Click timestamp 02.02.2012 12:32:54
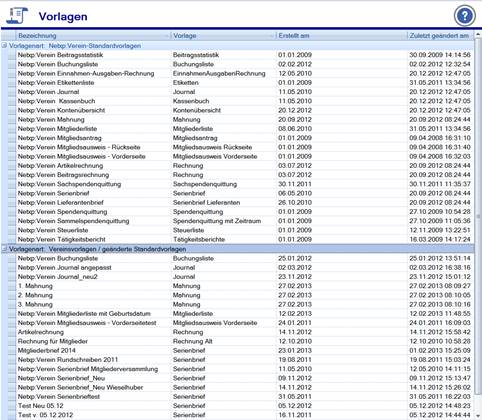The width and height of the screenshot is (482, 420). click(x=440, y=64)
